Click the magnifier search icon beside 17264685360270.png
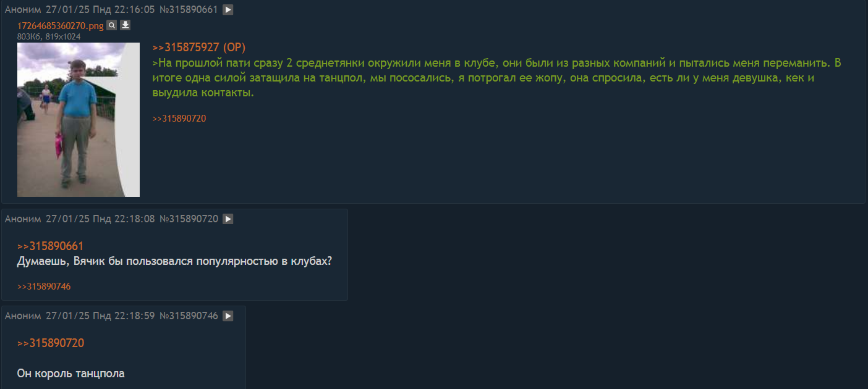The image size is (868, 389). [111, 25]
